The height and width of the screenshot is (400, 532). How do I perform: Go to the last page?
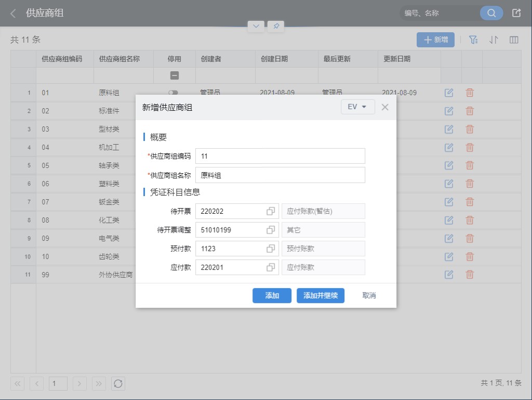coord(99,384)
